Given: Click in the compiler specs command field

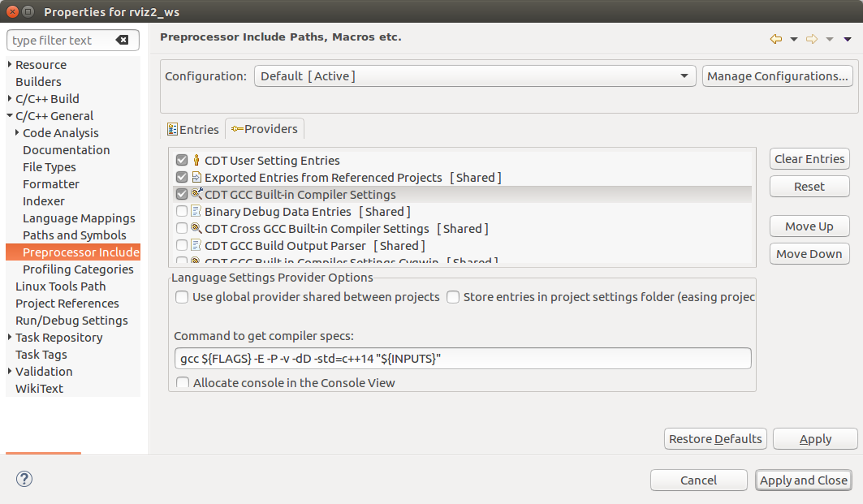Looking at the screenshot, I should pyautogui.click(x=463, y=359).
